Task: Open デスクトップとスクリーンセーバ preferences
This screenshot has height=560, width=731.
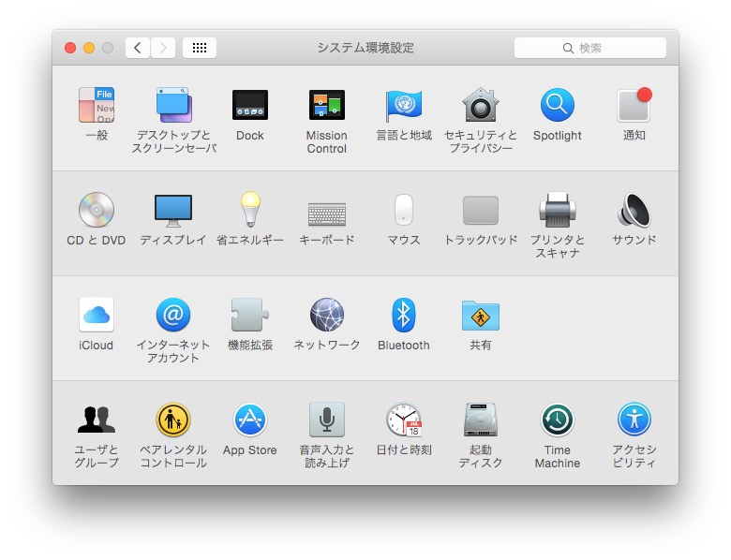Action: [x=173, y=105]
